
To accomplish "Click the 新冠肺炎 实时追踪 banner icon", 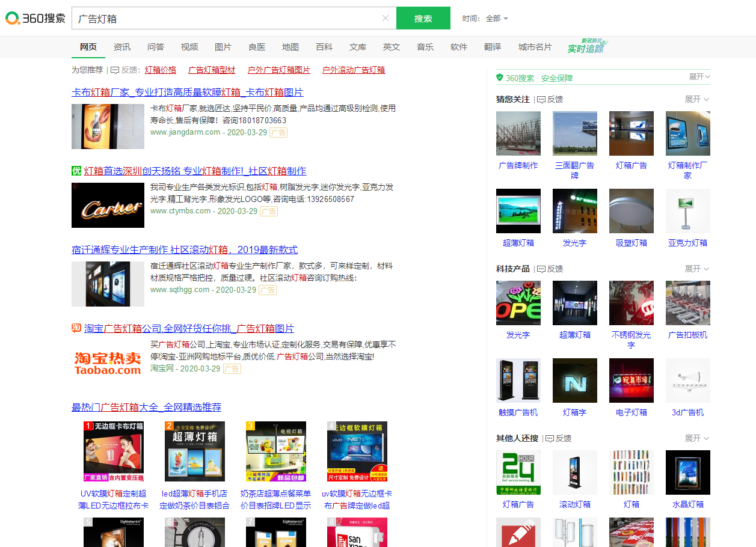I will coord(588,46).
